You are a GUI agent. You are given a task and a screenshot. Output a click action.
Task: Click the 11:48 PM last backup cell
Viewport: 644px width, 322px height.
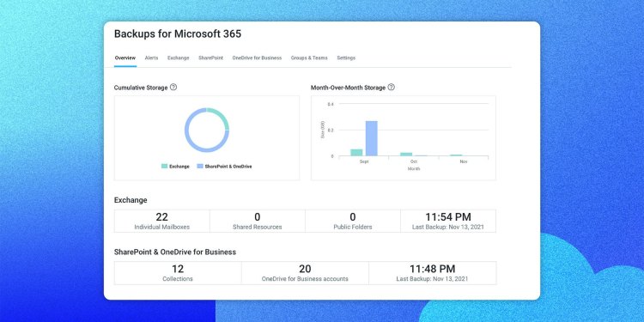pyautogui.click(x=433, y=273)
